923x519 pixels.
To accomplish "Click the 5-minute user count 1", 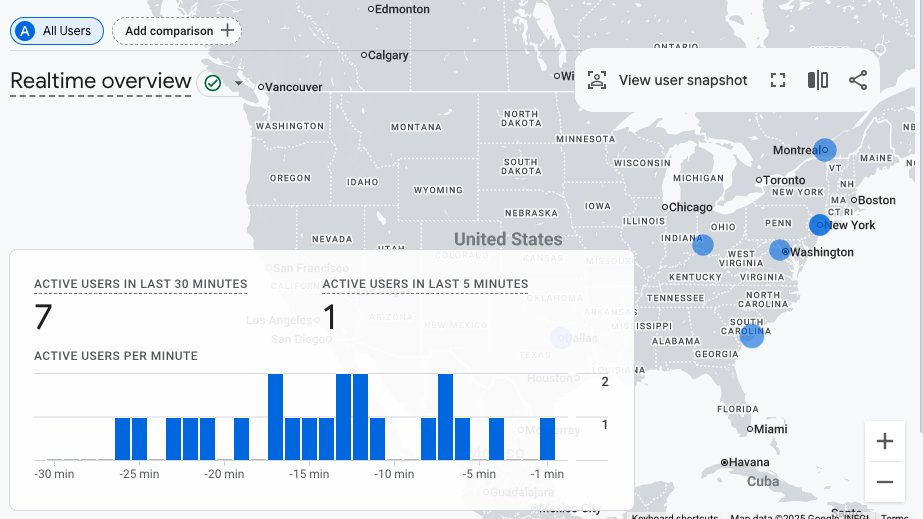I will pos(330,317).
